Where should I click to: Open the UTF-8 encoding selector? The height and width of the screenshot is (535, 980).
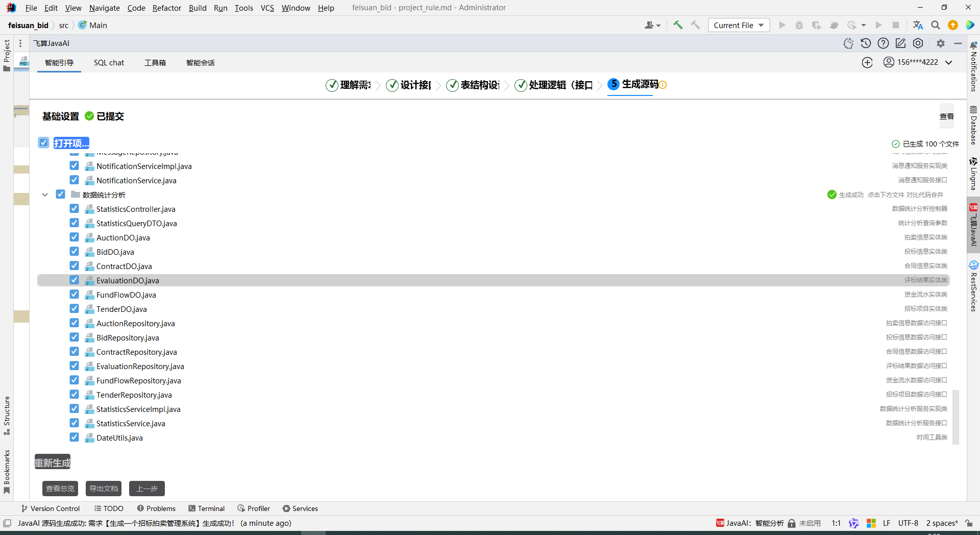908,523
